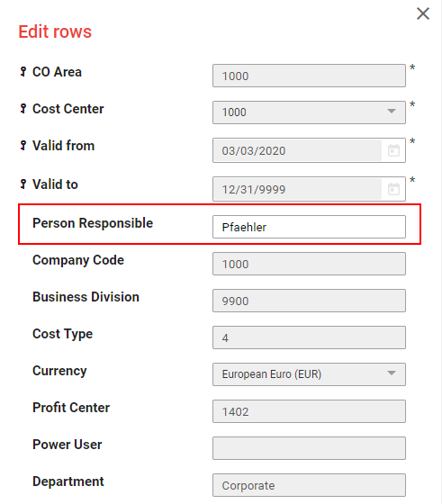Select the Company Code field

pyautogui.click(x=309, y=264)
